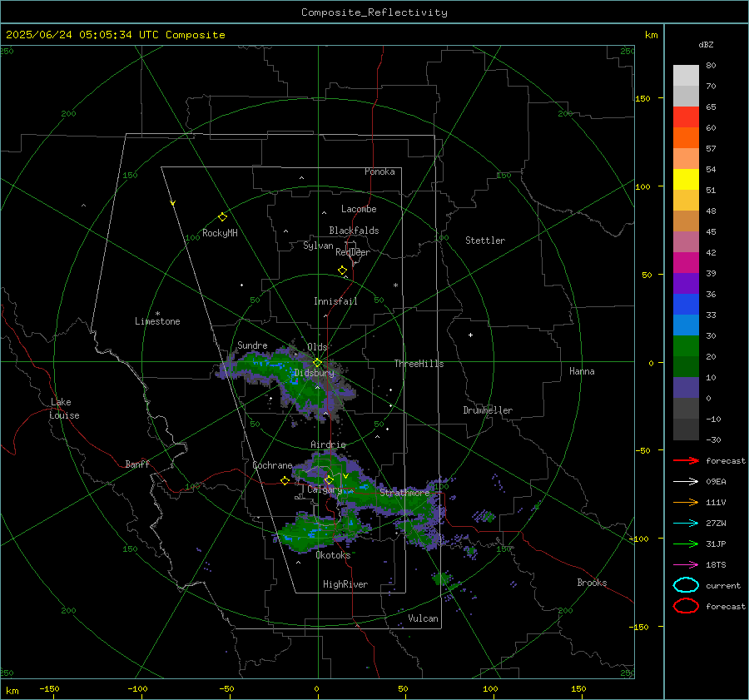
Task: Select the blue 33 dBZ color swatch
Action: pyautogui.click(x=686, y=305)
